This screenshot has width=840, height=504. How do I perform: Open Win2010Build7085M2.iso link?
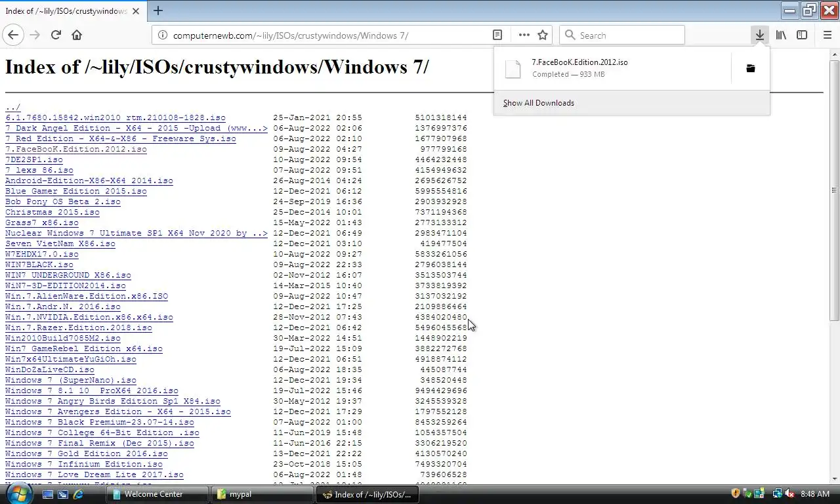(62, 338)
